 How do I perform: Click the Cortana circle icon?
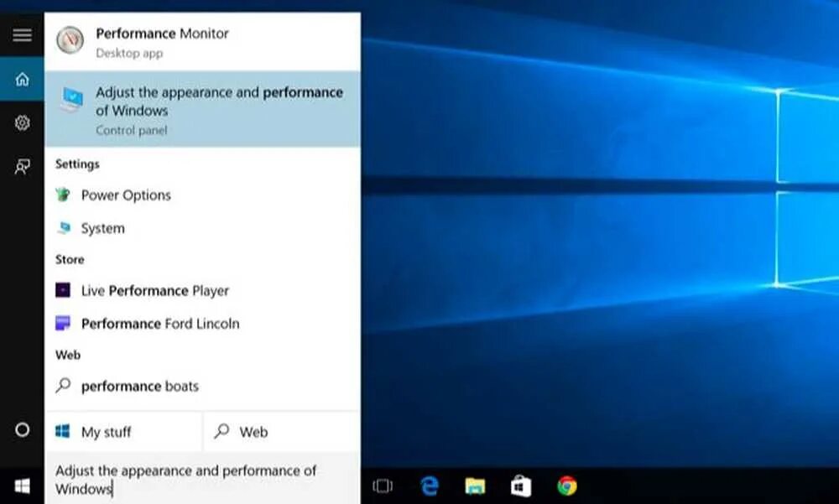pos(22,429)
